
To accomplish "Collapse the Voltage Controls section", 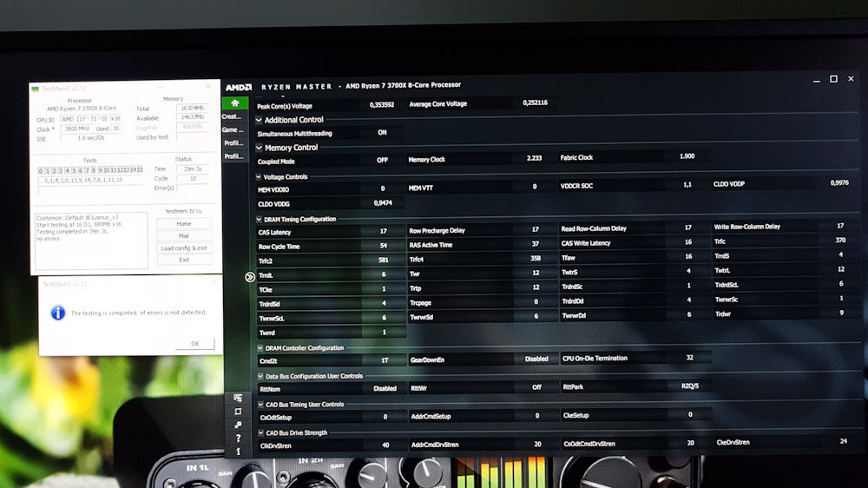I will (x=259, y=176).
